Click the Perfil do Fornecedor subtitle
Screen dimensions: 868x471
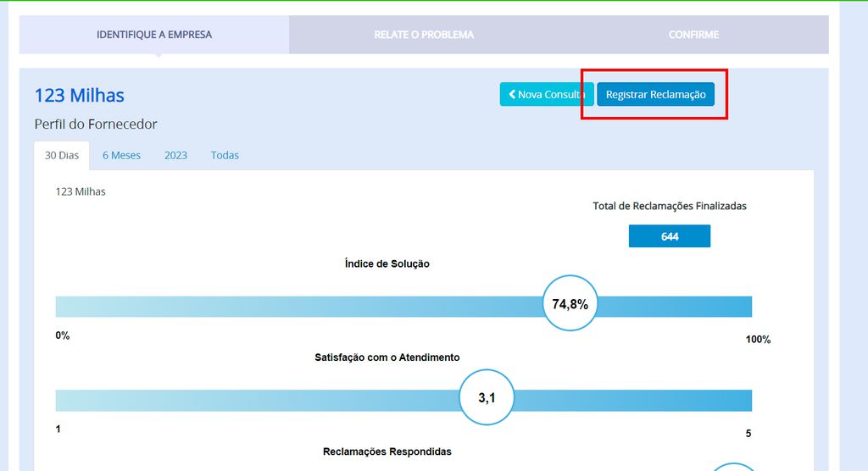pos(96,124)
